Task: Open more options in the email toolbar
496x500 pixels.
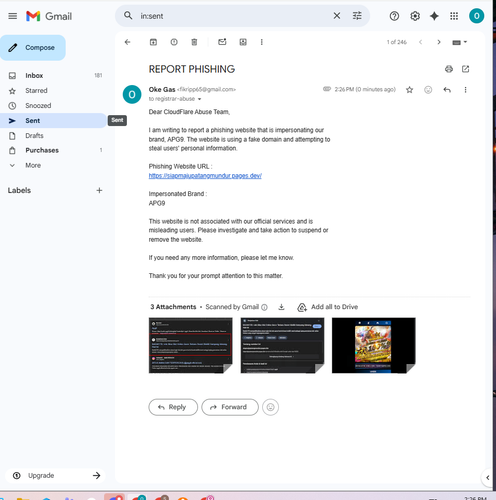Action: tap(262, 42)
